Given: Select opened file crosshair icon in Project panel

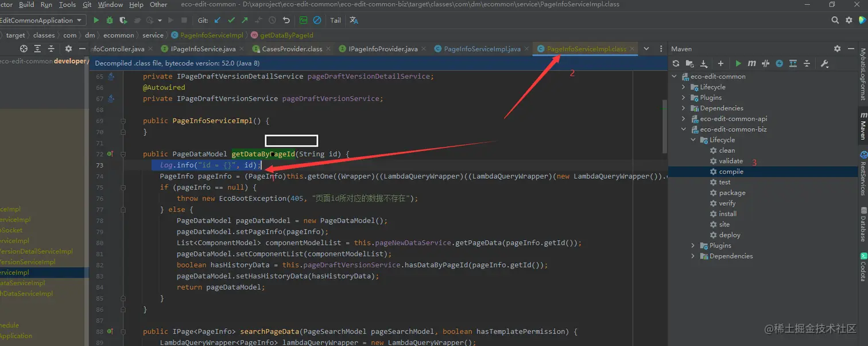Looking at the screenshot, I should (x=24, y=49).
